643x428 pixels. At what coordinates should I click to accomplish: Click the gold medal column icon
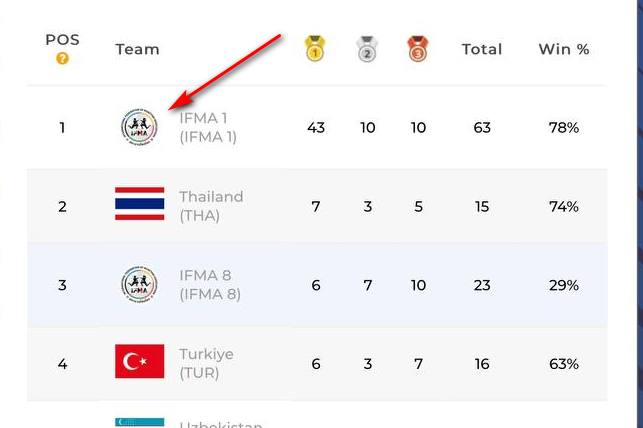coord(315,48)
